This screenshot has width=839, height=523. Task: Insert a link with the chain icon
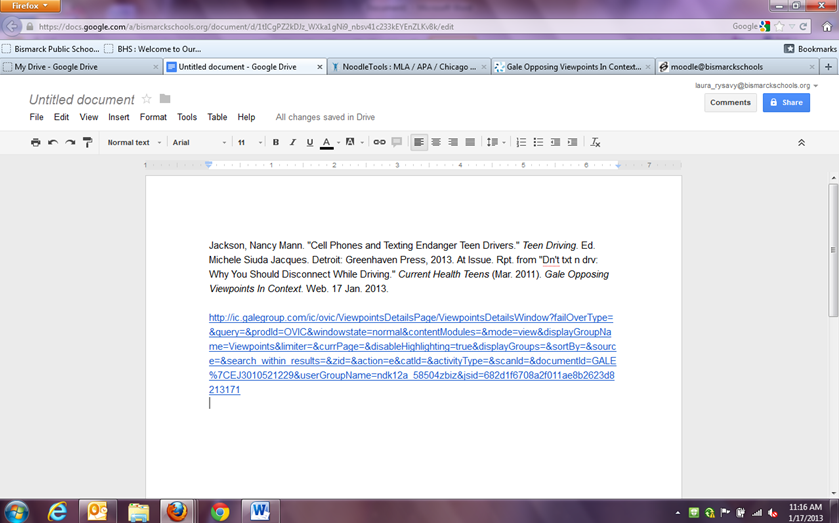[x=379, y=142]
